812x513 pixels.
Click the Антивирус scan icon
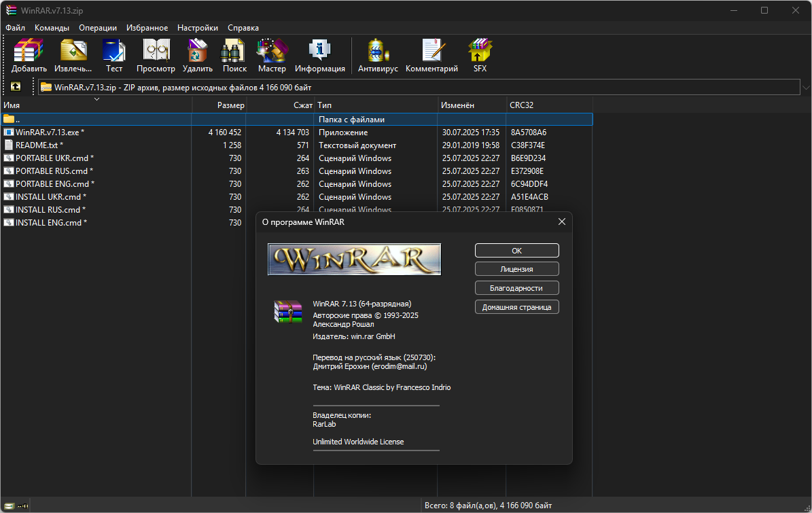pos(378,55)
